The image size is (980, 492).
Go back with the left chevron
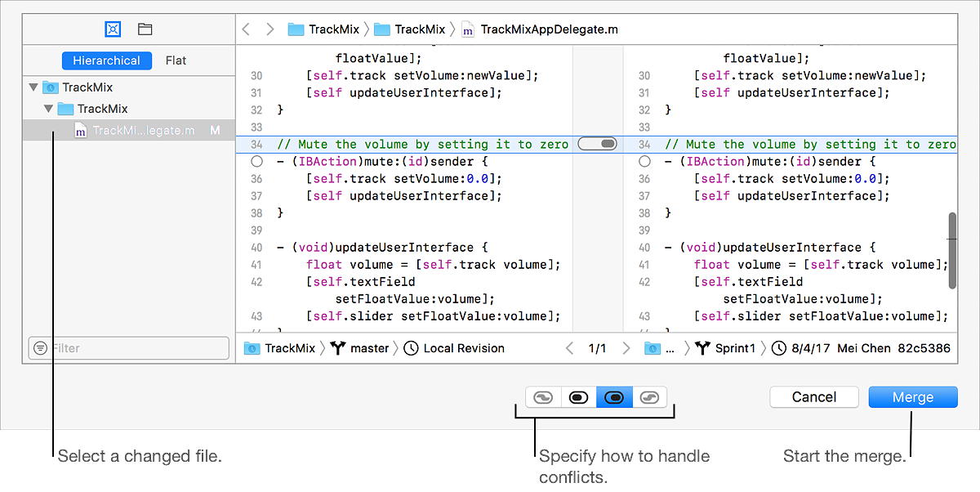click(246, 29)
